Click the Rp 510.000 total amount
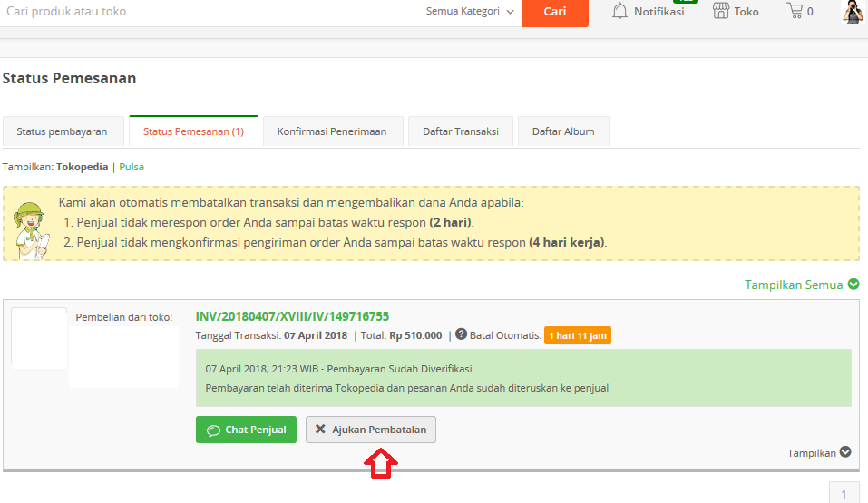This screenshot has height=503, width=868. coord(415,335)
